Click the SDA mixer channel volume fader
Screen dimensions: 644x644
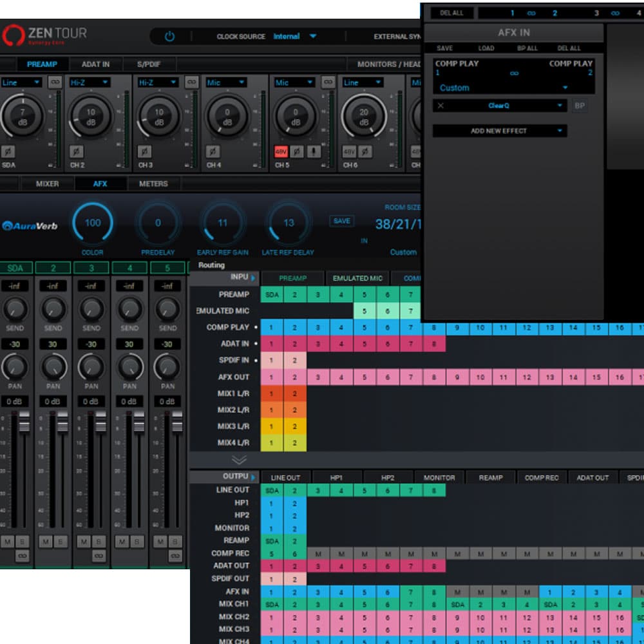tap(24, 421)
